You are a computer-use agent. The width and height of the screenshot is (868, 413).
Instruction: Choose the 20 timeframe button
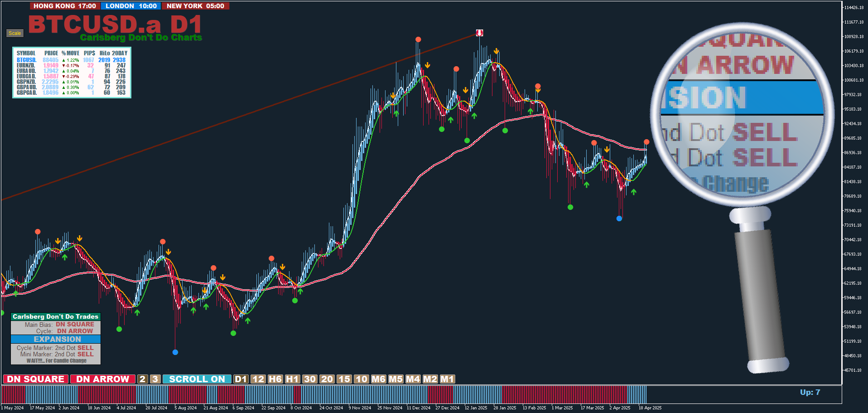[327, 379]
